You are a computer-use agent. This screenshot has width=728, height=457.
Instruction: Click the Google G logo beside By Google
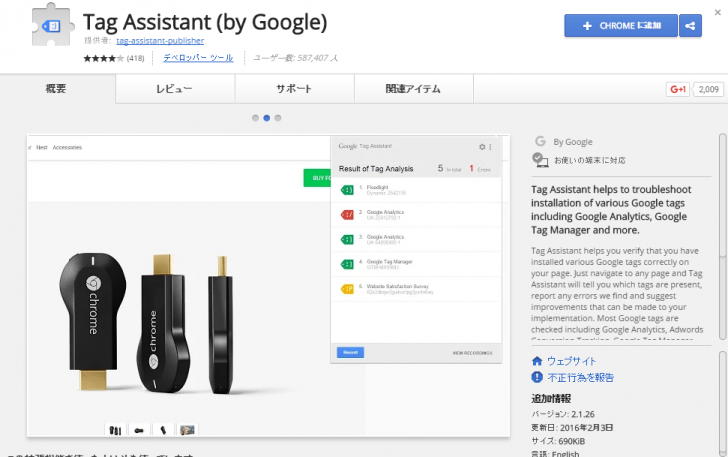tap(540, 141)
